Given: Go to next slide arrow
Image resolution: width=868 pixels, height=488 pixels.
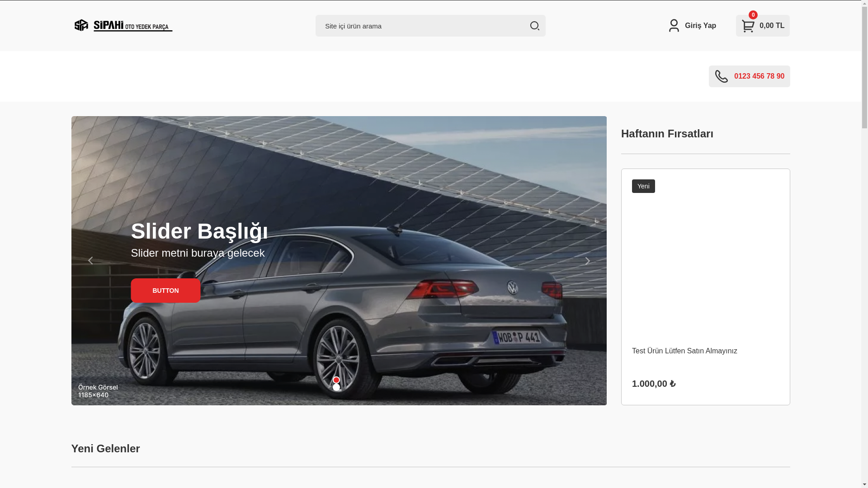Looking at the screenshot, I should [x=587, y=261].
